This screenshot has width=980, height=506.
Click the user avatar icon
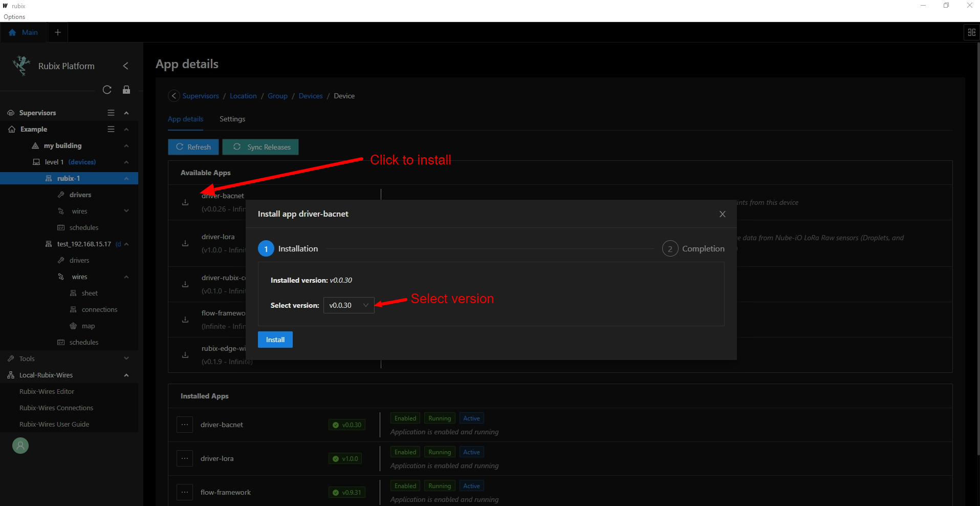(20, 446)
